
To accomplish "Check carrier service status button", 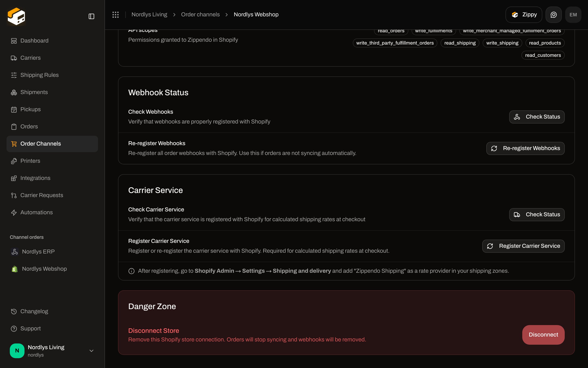I will [x=537, y=215].
